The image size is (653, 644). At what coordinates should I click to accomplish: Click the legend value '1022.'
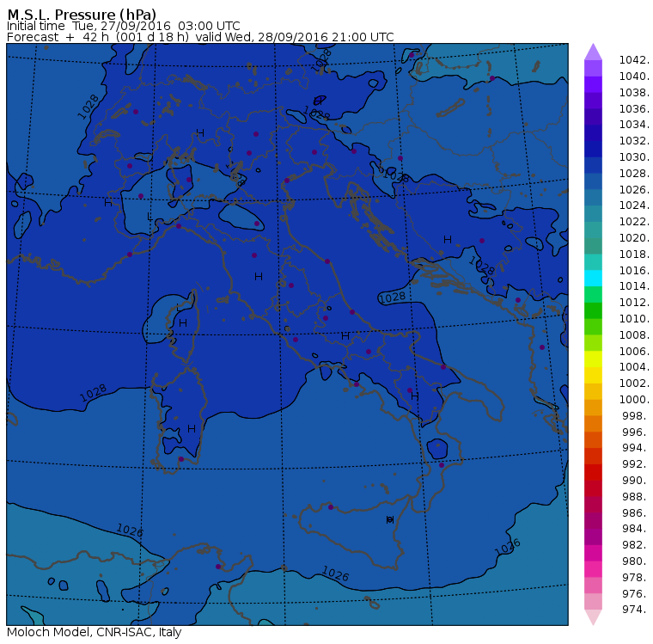click(x=634, y=222)
